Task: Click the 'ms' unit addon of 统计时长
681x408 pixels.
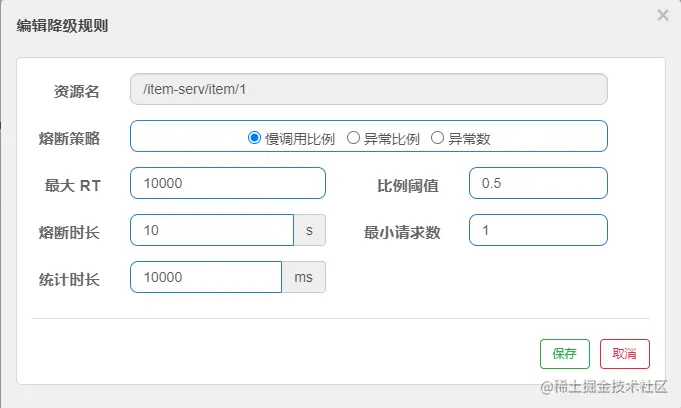Action: pos(304,277)
